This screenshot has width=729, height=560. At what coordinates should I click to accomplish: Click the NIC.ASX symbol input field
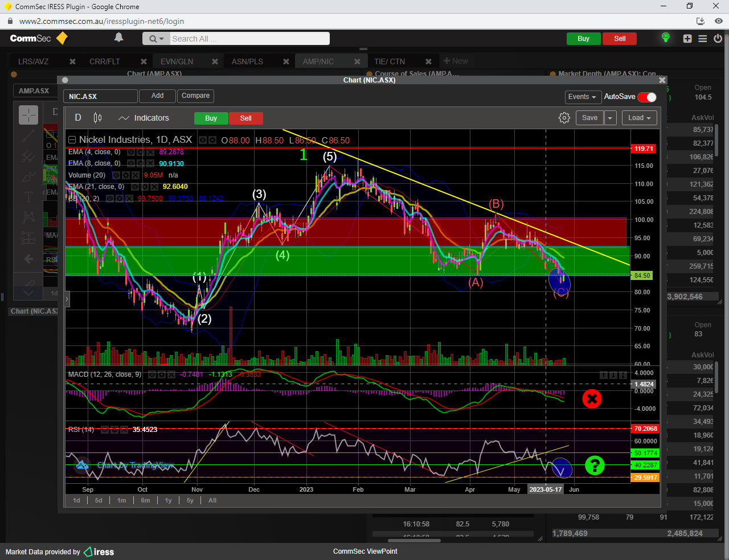tap(100, 96)
